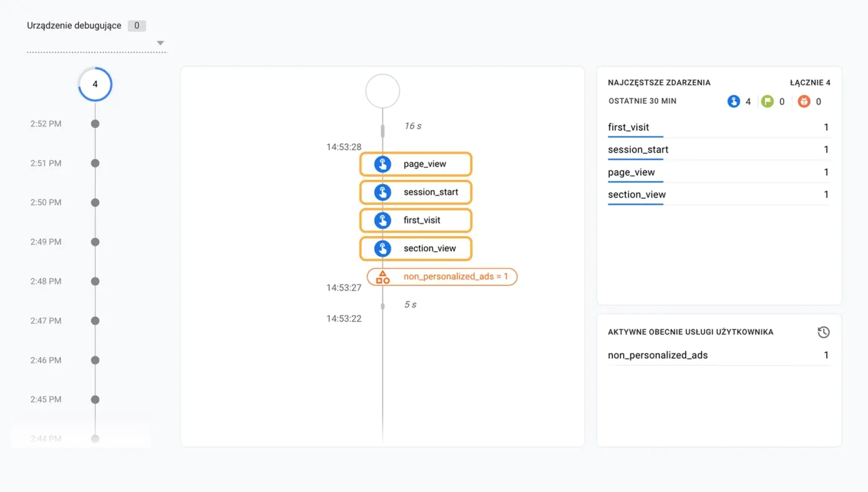Screen dimensions: 868x492
Task: Click the orange icon on non_personalized_ads property badge
Action: 382,276
